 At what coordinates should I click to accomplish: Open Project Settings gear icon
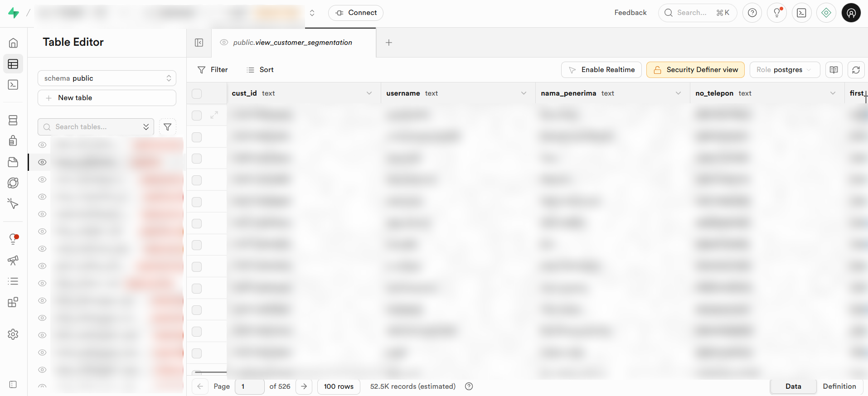point(13,334)
